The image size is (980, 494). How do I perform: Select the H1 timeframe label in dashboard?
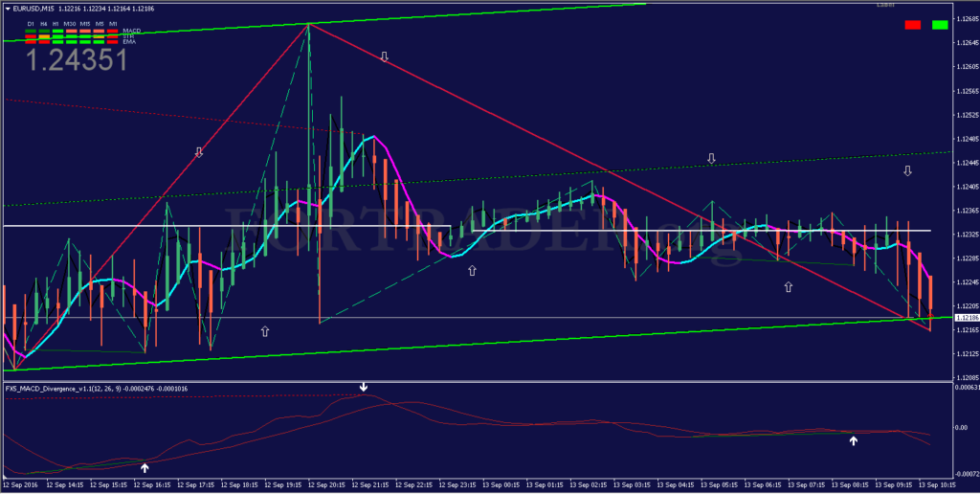[56, 24]
